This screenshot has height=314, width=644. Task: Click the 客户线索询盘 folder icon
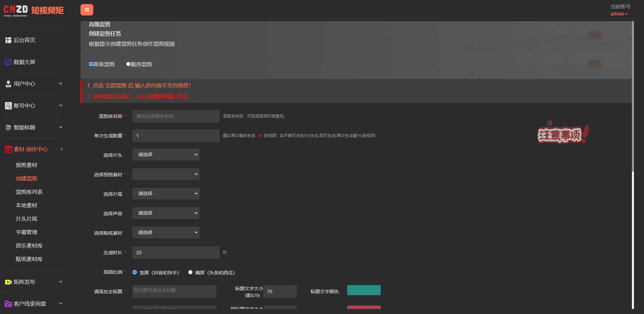(x=8, y=304)
